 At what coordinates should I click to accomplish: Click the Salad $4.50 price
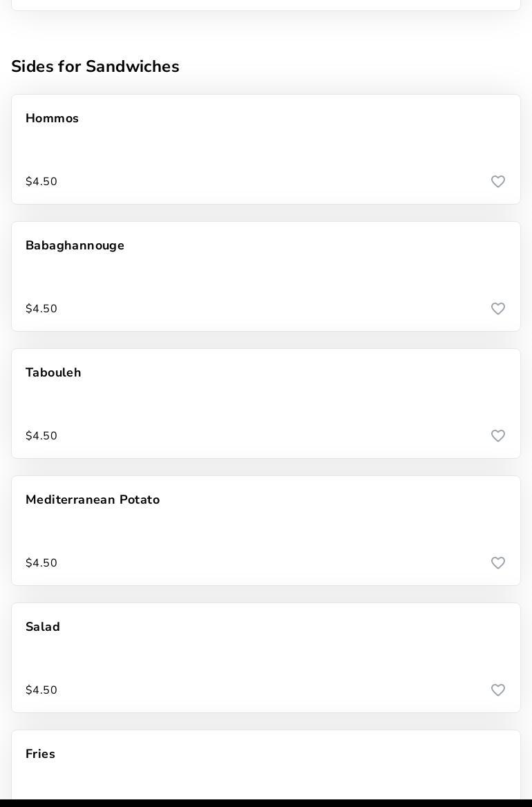tap(41, 690)
